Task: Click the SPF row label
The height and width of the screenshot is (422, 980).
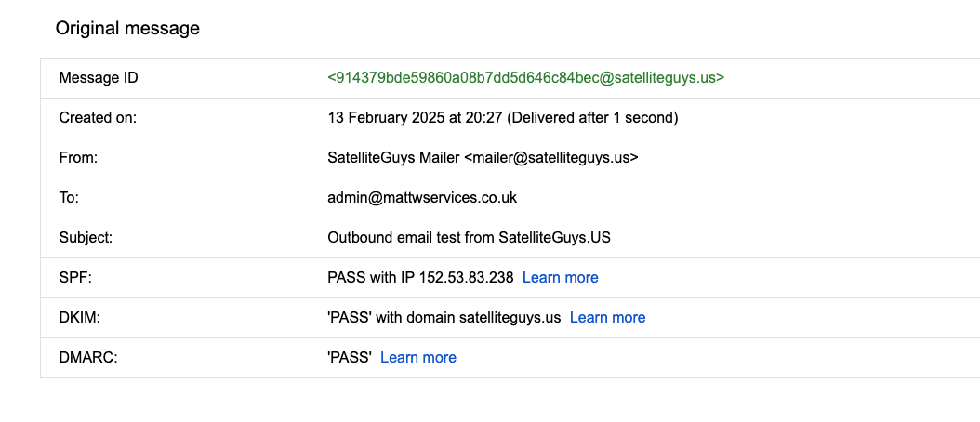Action: (x=74, y=277)
